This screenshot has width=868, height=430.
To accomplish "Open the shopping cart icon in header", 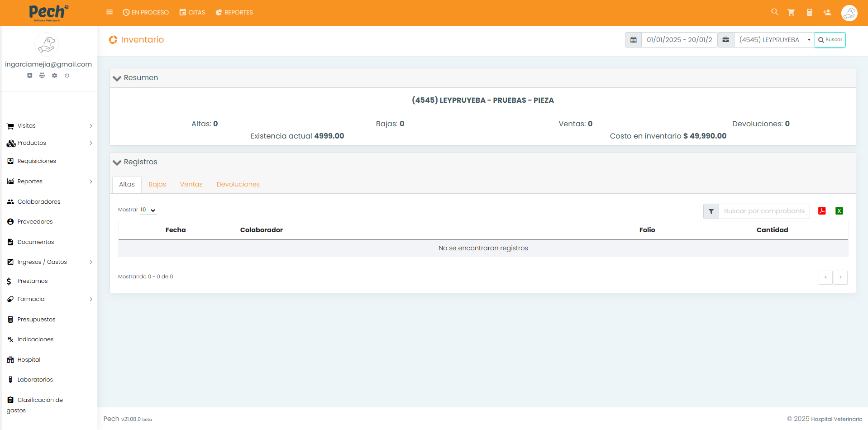I will pos(791,12).
